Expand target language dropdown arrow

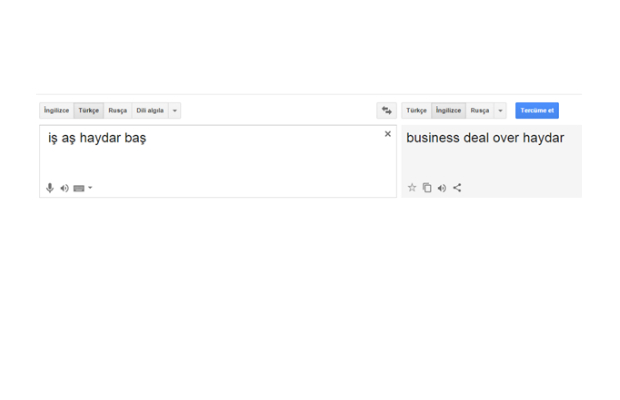(500, 111)
